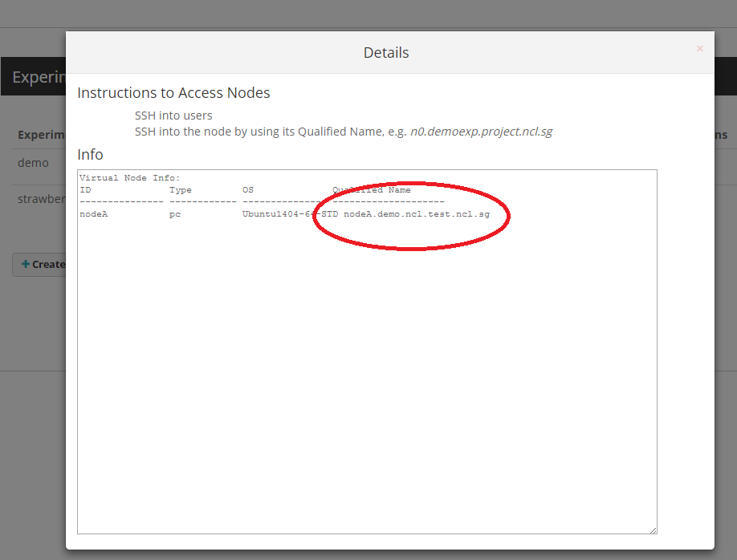Click the Instructions to Access Nodes heading
Screen dimensions: 737x560
tap(173, 92)
